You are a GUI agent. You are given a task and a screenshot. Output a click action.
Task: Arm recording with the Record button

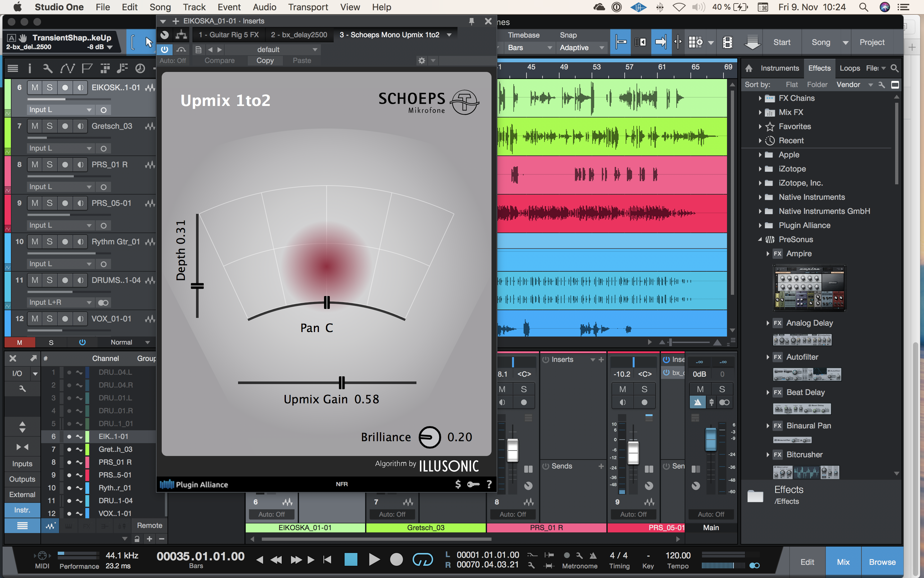(x=396, y=560)
